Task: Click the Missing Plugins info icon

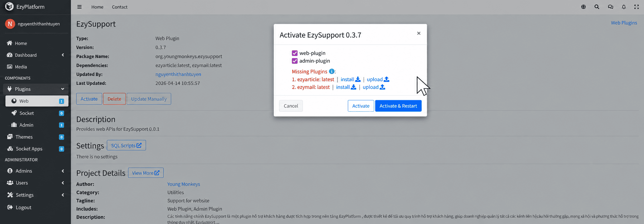Action: 332,71
